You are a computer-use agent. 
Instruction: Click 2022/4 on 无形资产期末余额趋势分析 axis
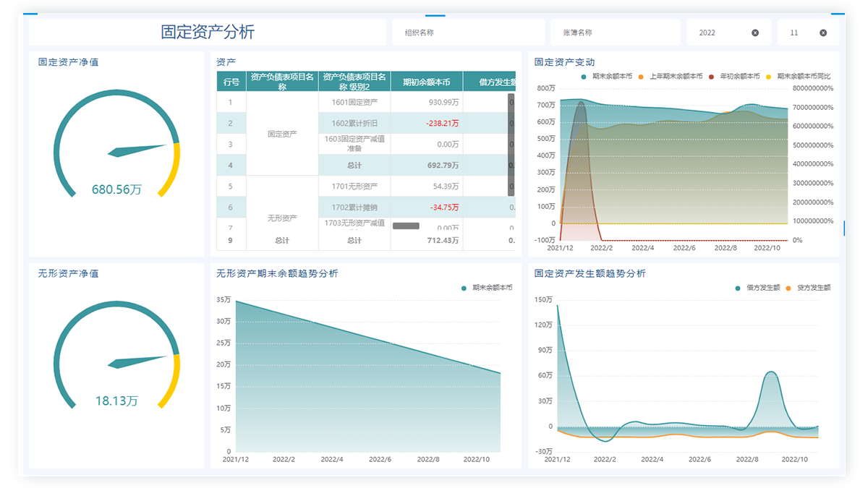click(332, 459)
